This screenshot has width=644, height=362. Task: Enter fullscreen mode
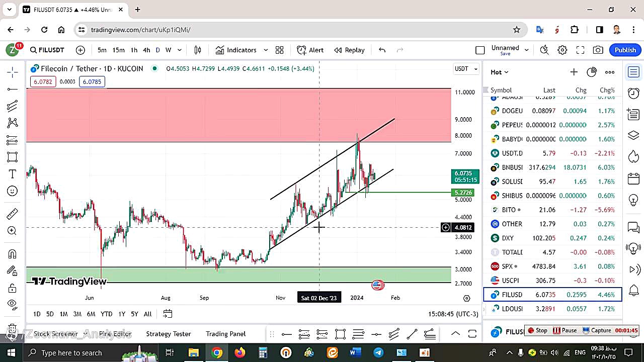[580, 50]
